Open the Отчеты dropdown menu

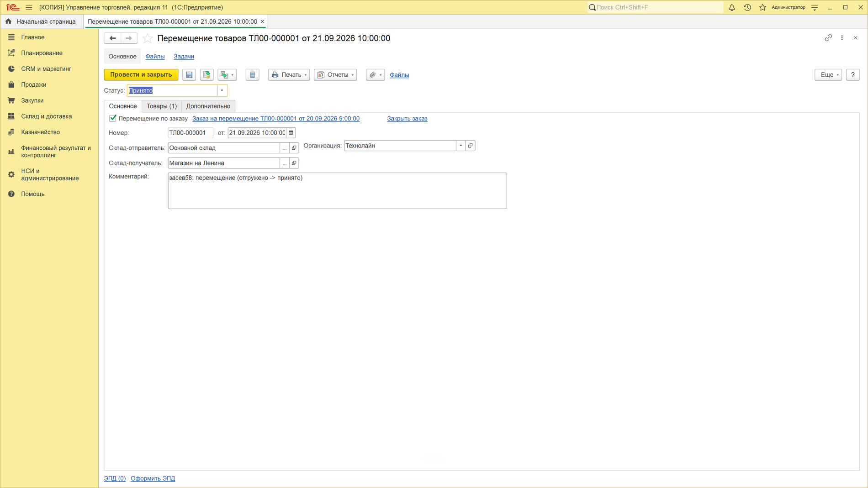click(x=335, y=75)
